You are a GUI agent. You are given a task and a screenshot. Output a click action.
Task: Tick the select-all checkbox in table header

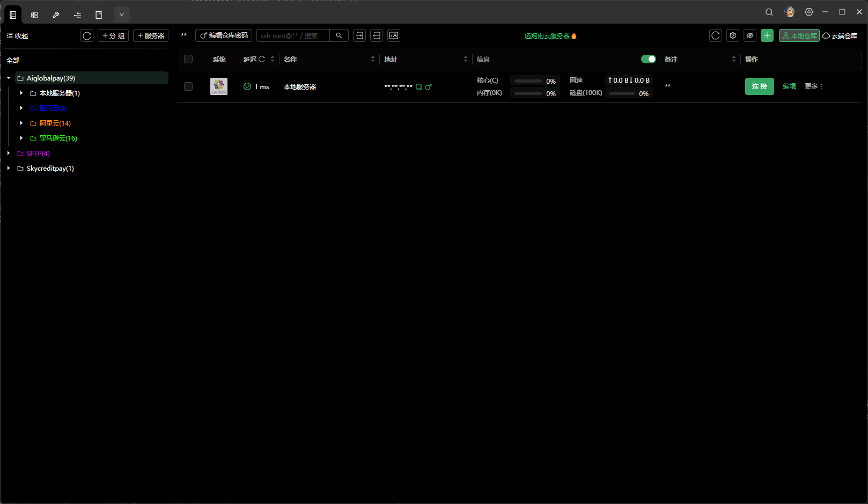pos(188,59)
